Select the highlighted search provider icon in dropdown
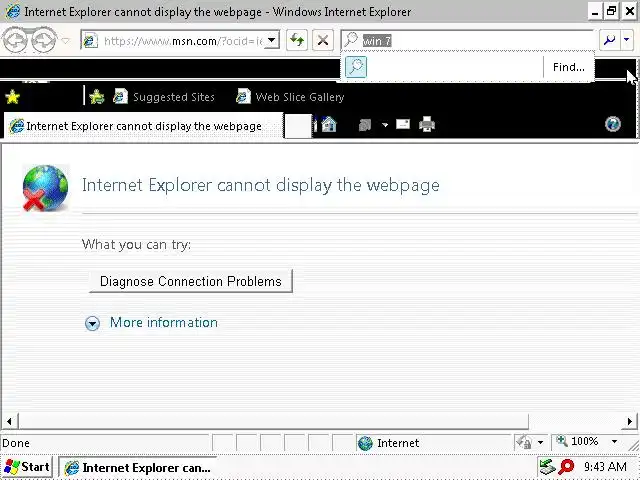The height and width of the screenshot is (480, 640). [x=356, y=67]
